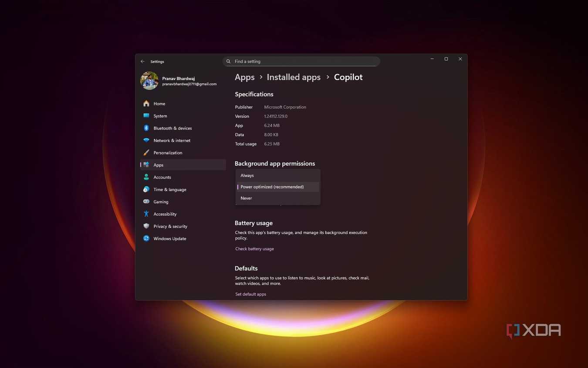Open Windows Update settings
Image resolution: width=588 pixels, height=368 pixels.
pos(183,239)
